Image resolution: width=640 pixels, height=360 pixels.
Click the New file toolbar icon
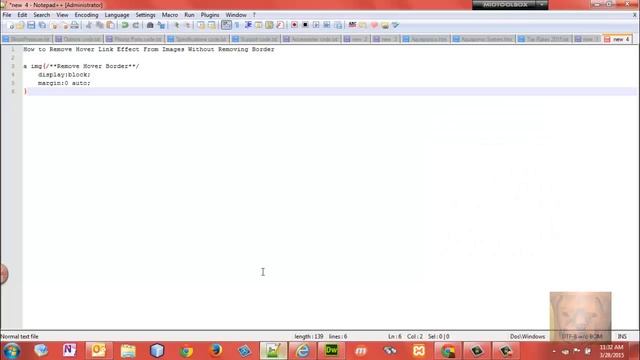coord(11,25)
